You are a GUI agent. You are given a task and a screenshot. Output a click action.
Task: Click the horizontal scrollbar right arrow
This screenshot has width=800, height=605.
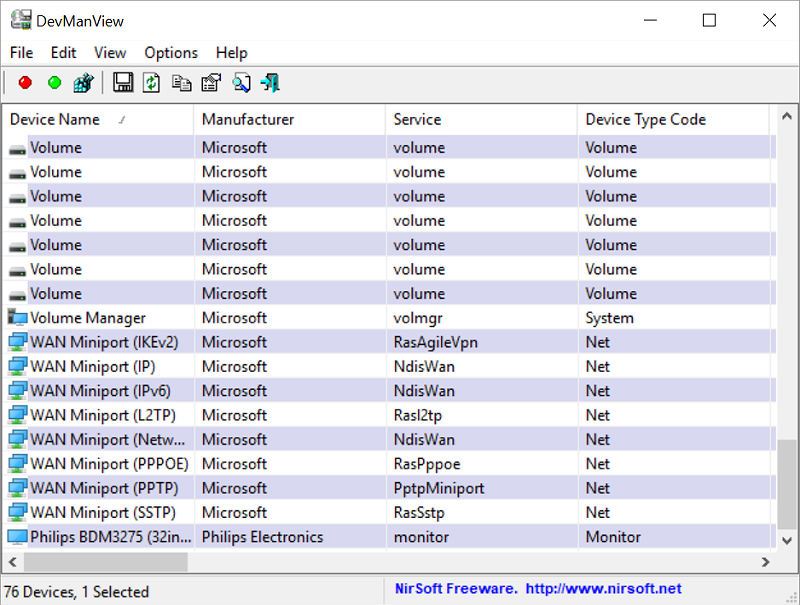tap(765, 562)
